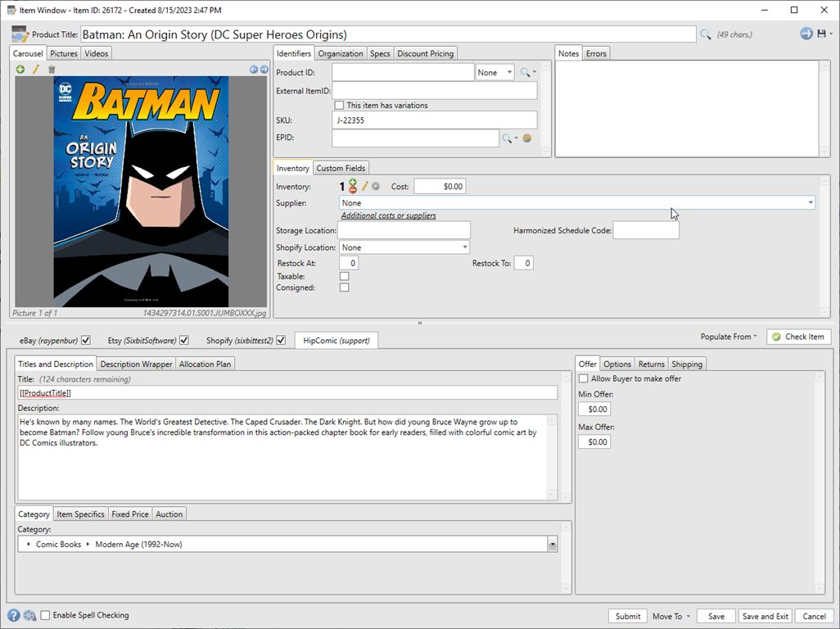Open the Supplier dropdown

577,203
